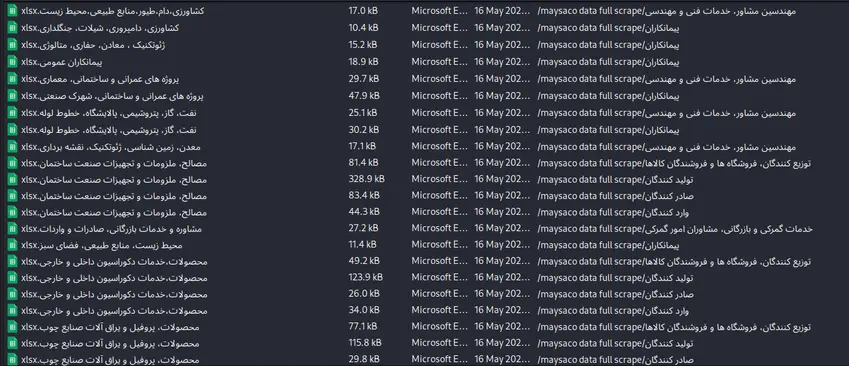Screen dimensions: 849x366
Task: Select the file name of the 29.7 kB spreadsheet
Action: click(100, 79)
